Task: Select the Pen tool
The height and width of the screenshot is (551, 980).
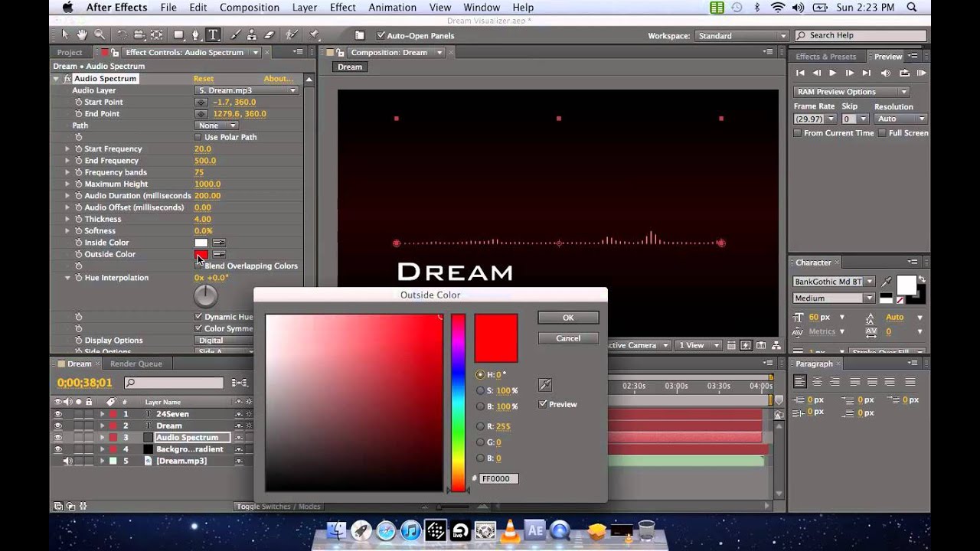Action: tap(196, 35)
